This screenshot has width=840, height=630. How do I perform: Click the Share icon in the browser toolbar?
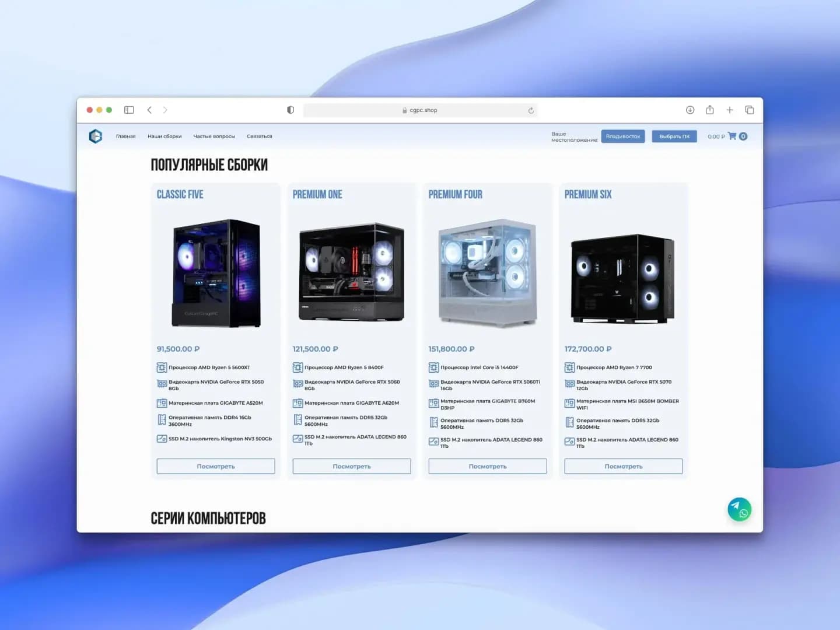click(710, 110)
